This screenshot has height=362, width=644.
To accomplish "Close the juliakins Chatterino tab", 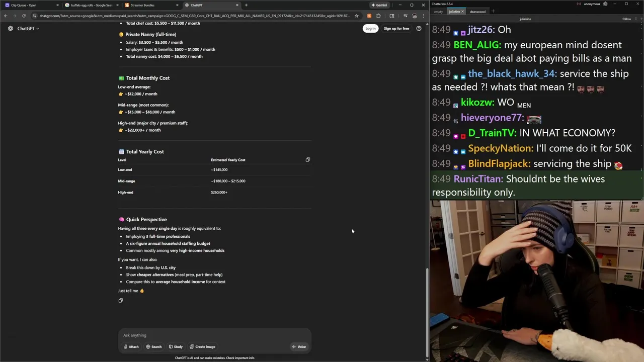I will [463, 11].
